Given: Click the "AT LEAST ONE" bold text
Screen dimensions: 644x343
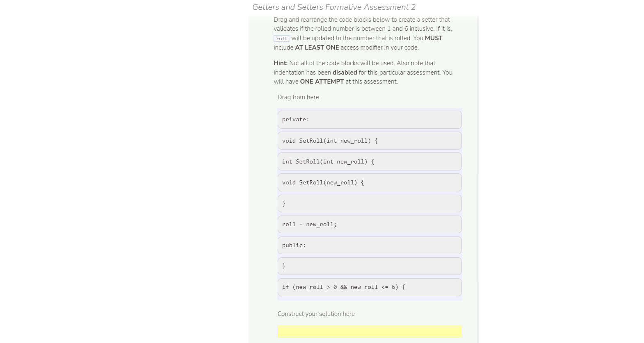Looking at the screenshot, I should [317, 47].
